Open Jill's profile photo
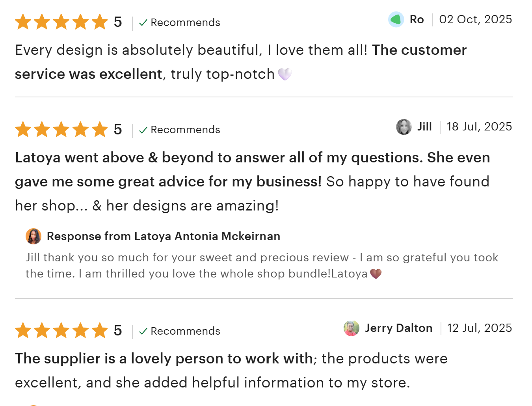This screenshot has width=532, height=406. [404, 127]
